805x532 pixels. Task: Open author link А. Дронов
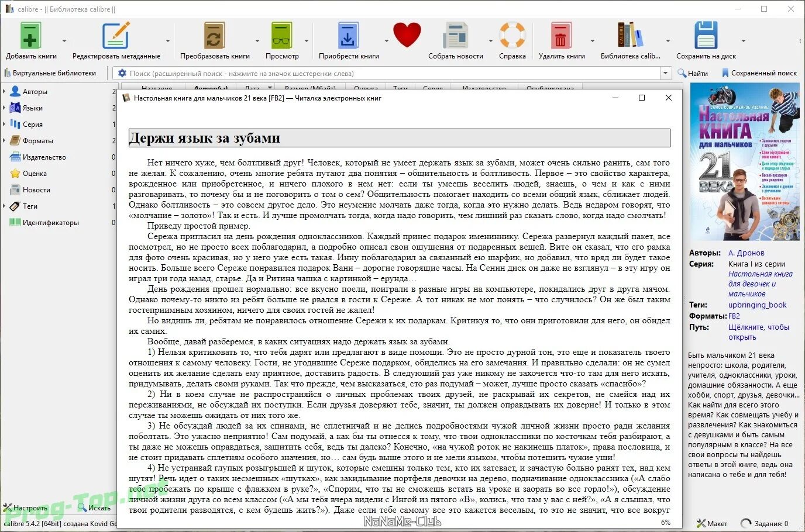[746, 253]
